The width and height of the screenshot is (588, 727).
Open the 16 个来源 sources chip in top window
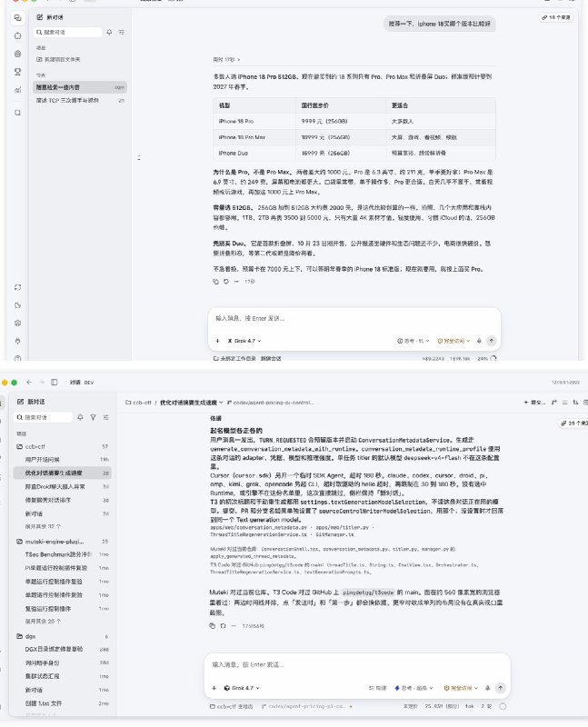click(556, 17)
